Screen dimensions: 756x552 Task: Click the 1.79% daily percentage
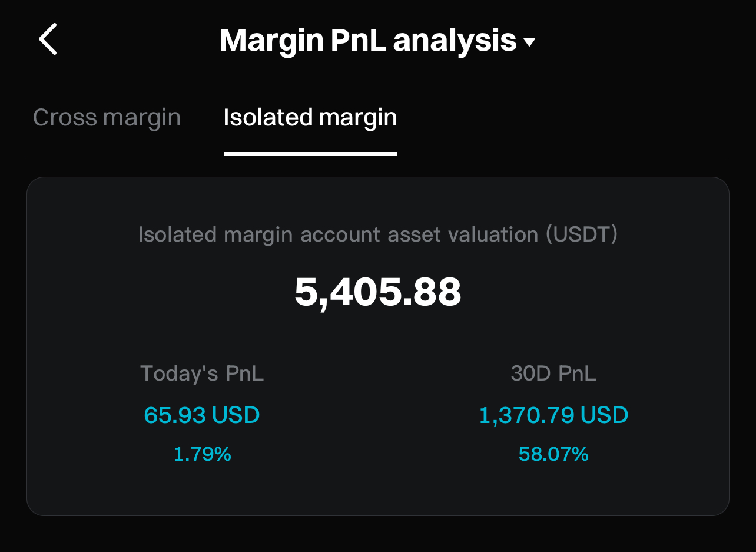tap(202, 454)
